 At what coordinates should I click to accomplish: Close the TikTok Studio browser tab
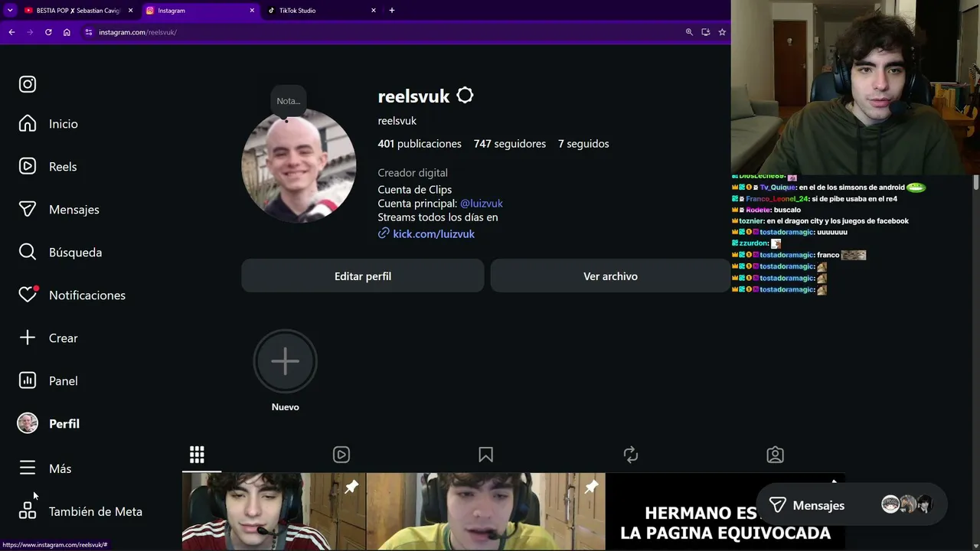[374, 11]
